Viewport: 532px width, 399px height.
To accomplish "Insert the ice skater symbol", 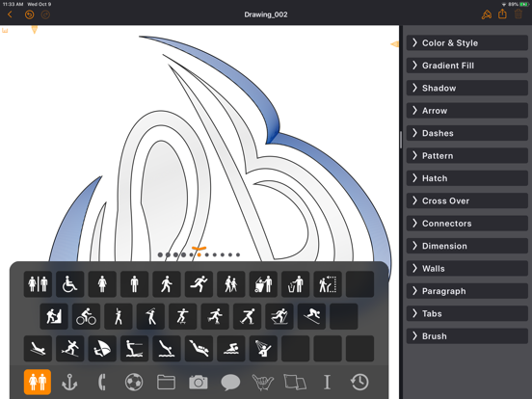I will click(x=247, y=316).
